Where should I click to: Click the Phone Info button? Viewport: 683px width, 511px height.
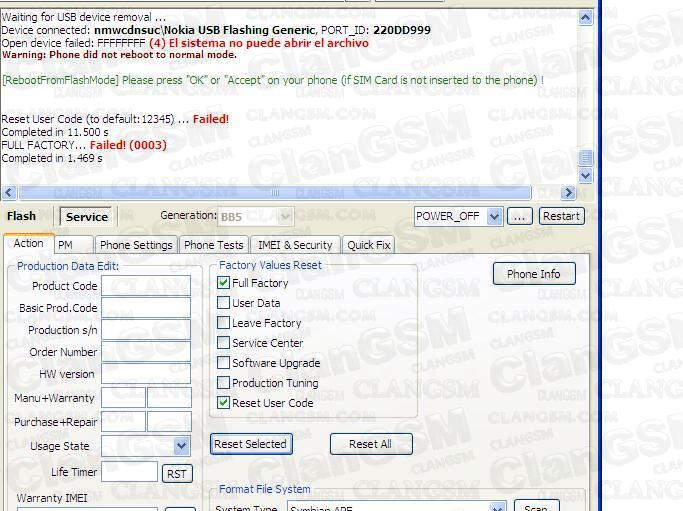[x=534, y=274]
